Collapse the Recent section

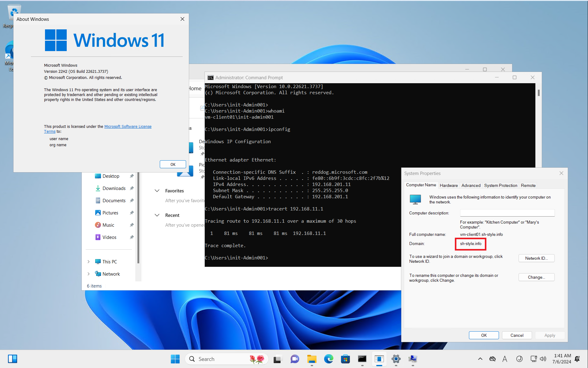point(157,215)
